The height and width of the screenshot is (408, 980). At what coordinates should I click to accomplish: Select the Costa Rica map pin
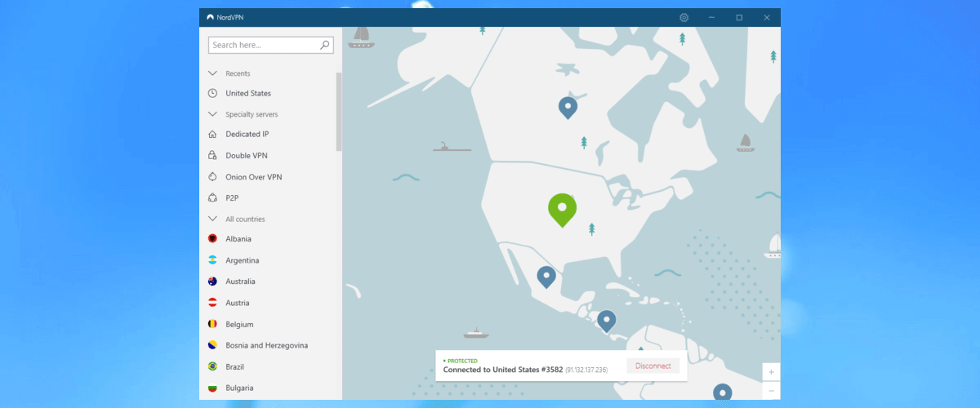606,321
